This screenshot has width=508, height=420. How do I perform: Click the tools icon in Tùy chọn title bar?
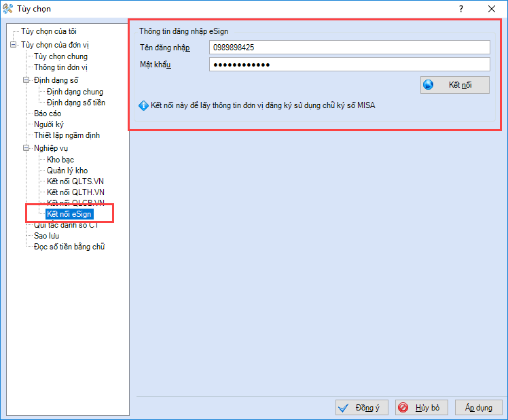tap(7, 9)
